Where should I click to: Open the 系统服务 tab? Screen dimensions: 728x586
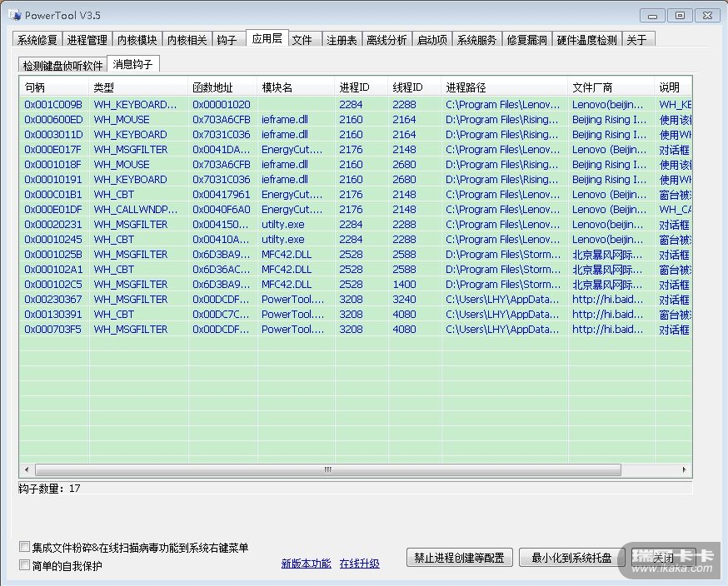pyautogui.click(x=476, y=40)
